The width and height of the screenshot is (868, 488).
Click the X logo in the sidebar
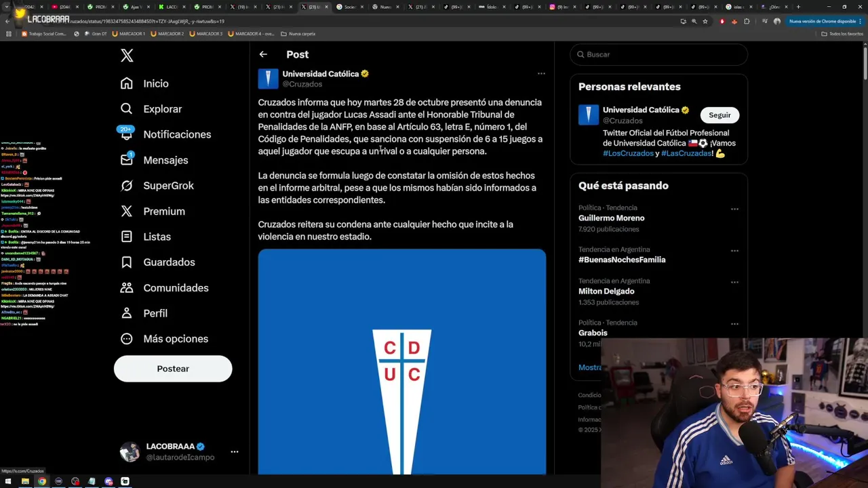[127, 56]
